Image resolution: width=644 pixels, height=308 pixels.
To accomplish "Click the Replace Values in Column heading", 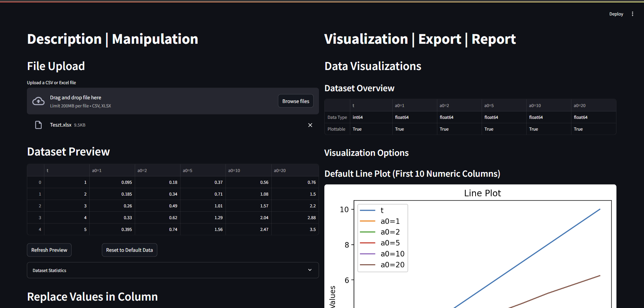I will (92, 297).
